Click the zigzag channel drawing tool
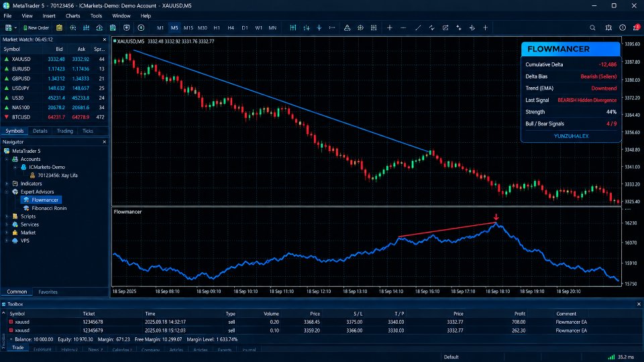 [x=431, y=28]
